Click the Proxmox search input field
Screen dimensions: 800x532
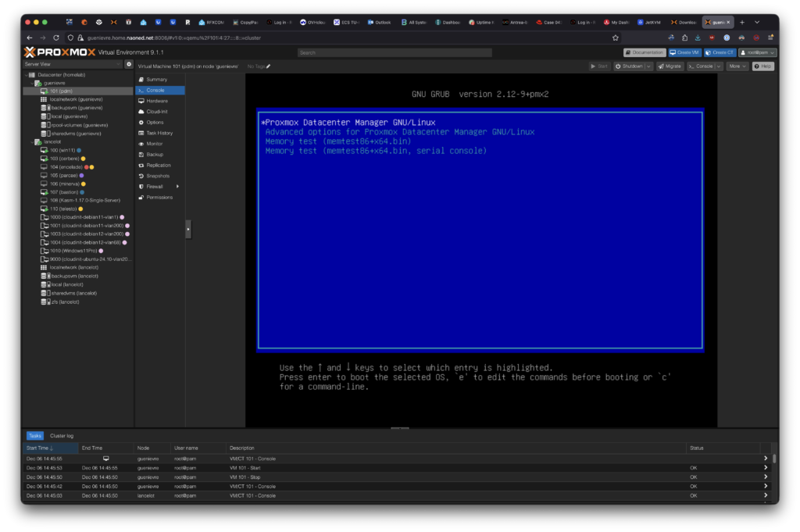click(395, 52)
